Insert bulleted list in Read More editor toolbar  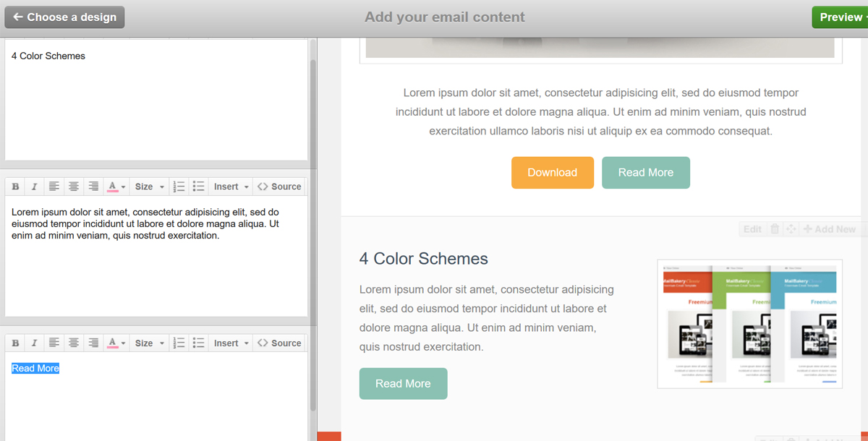pos(199,343)
